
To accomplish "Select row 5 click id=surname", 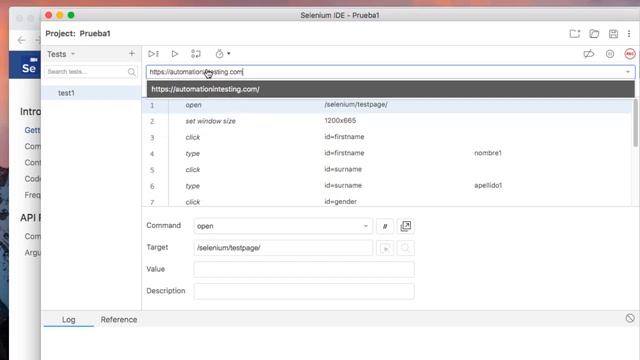I will [x=388, y=169].
